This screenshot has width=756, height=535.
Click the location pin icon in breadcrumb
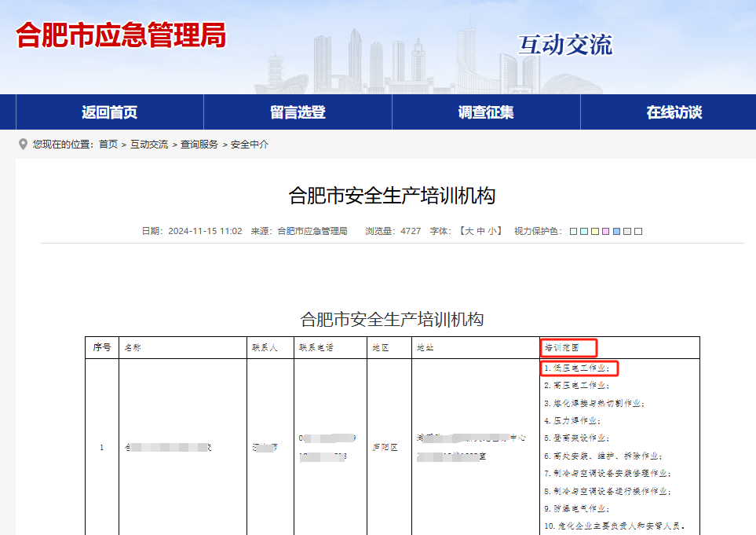point(23,145)
